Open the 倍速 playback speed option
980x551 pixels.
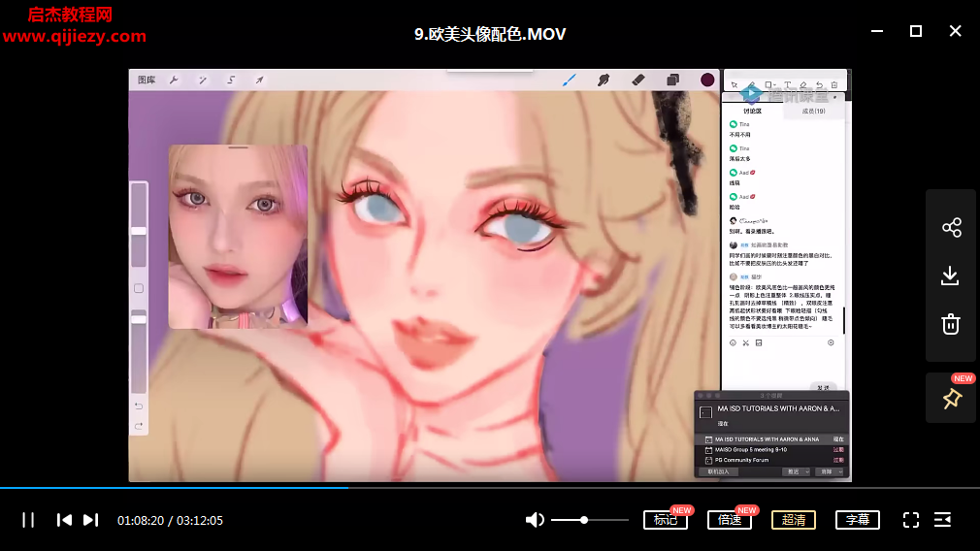(x=730, y=520)
